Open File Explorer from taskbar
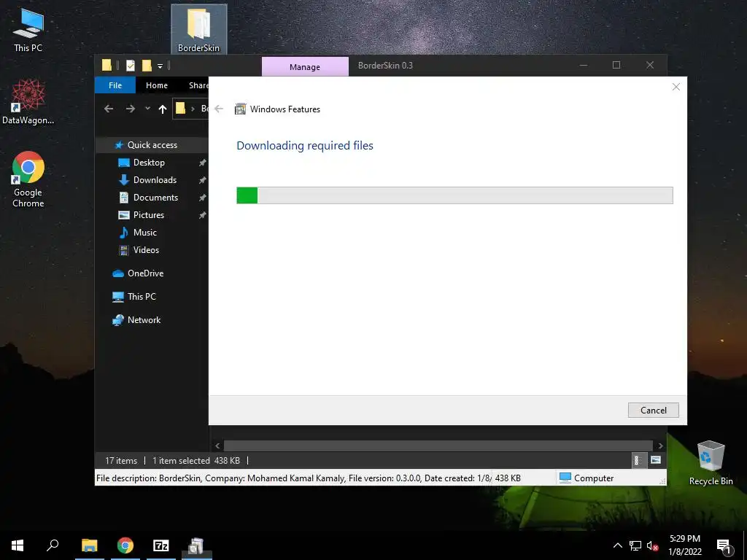The height and width of the screenshot is (560, 747). click(x=89, y=545)
